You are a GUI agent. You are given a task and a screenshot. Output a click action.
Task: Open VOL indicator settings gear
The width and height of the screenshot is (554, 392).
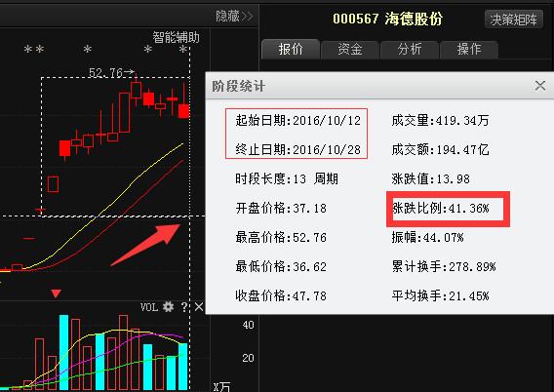point(168,306)
